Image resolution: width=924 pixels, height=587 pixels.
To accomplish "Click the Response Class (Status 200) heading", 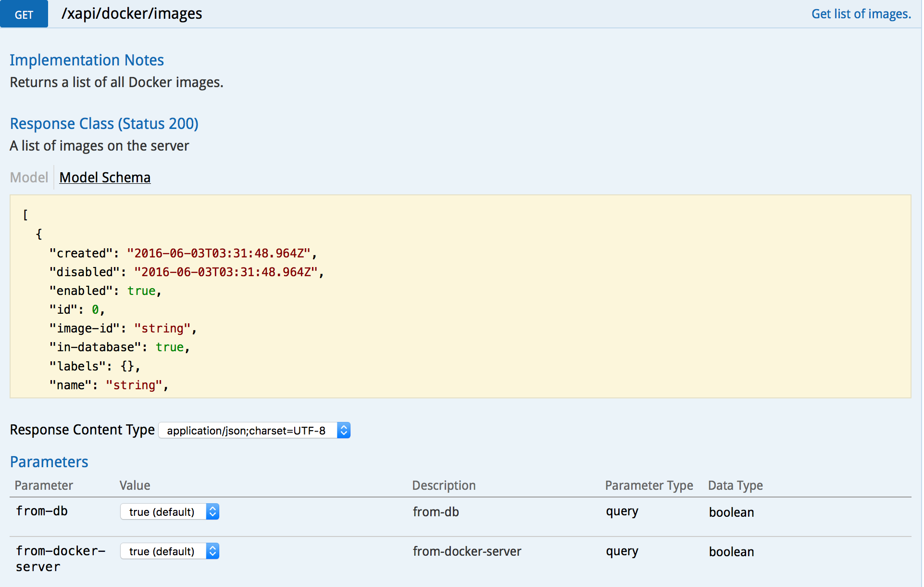I will point(104,124).
